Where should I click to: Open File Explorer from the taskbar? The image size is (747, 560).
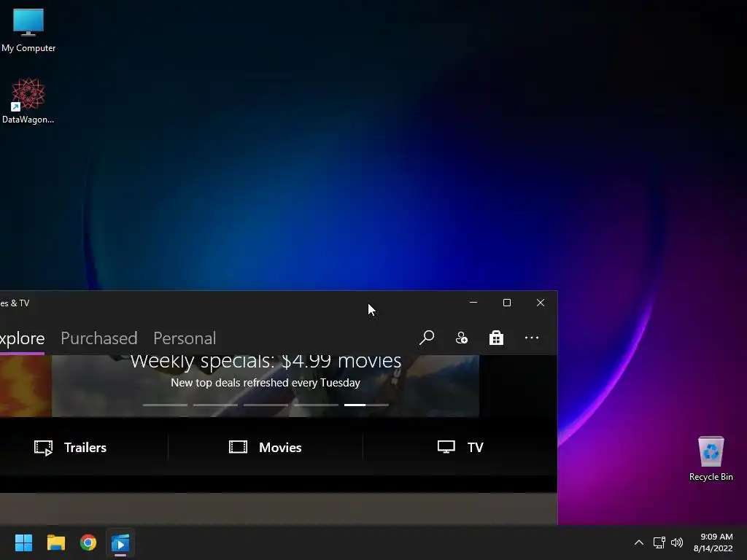coord(55,542)
